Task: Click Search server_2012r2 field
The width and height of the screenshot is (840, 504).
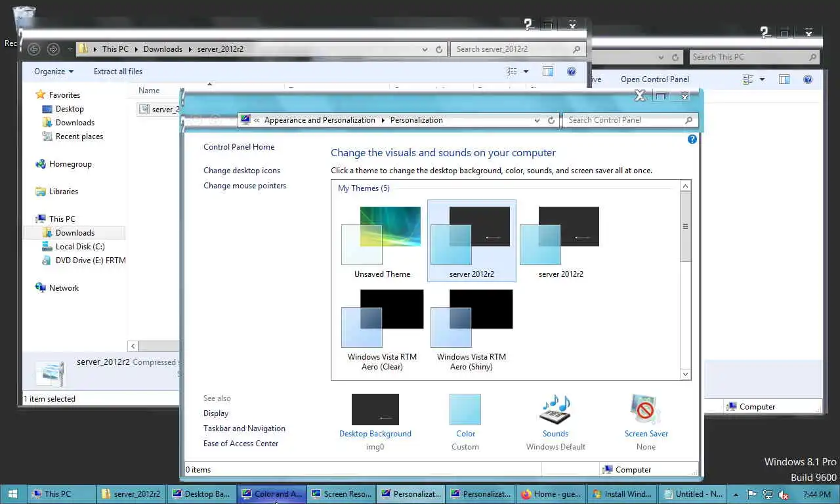Action: point(518,49)
